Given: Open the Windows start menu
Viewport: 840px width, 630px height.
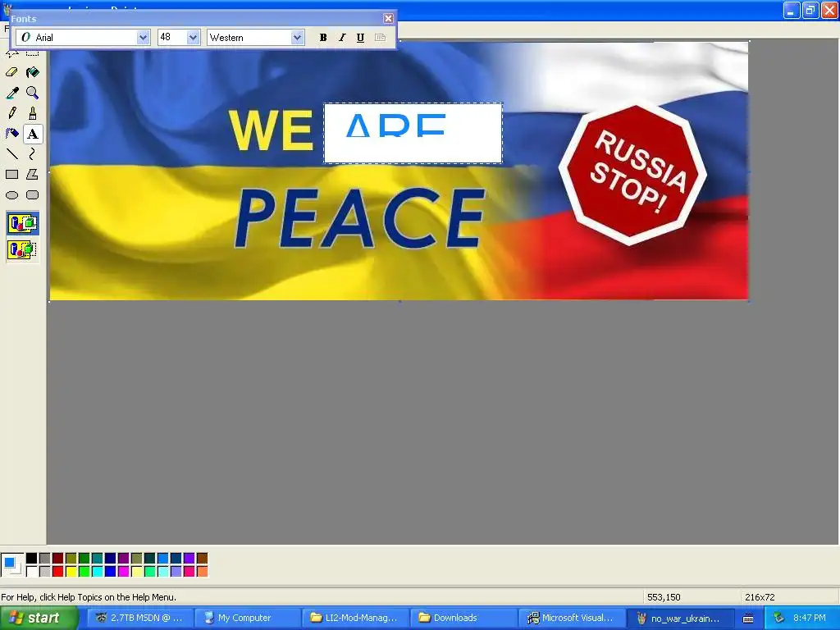Looking at the screenshot, I should [x=39, y=619].
